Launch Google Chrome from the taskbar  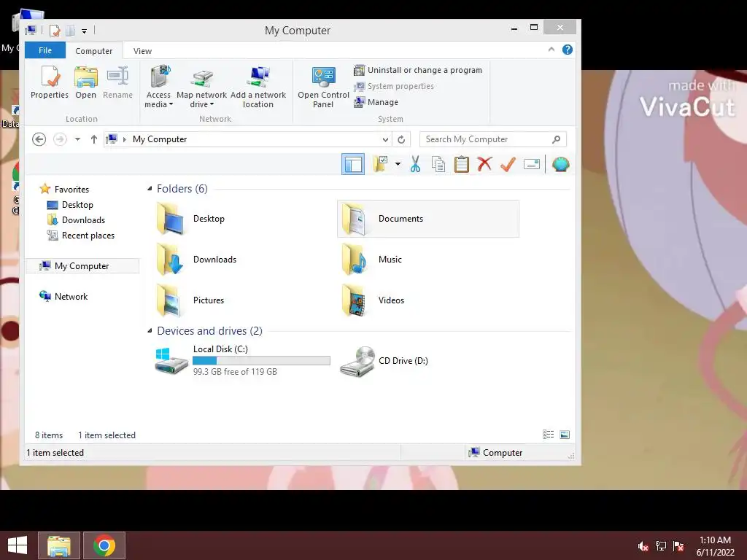click(104, 545)
